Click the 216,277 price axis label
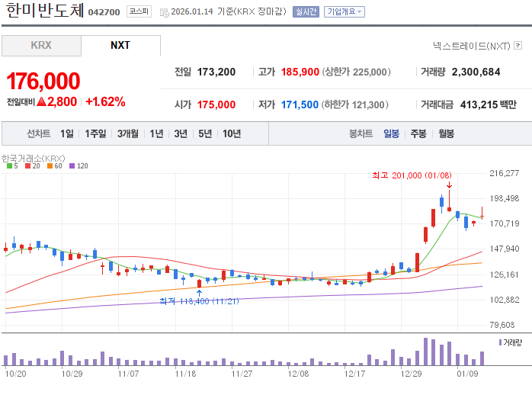 click(504, 173)
